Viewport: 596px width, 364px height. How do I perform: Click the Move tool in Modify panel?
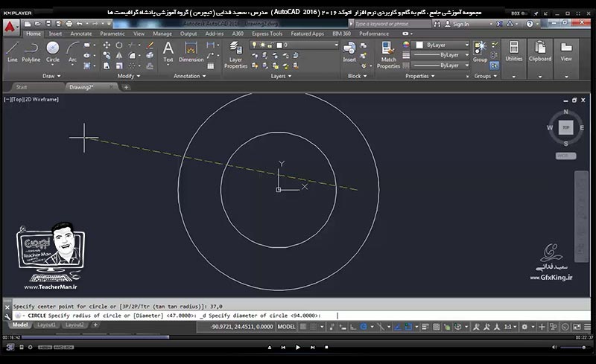[107, 45]
